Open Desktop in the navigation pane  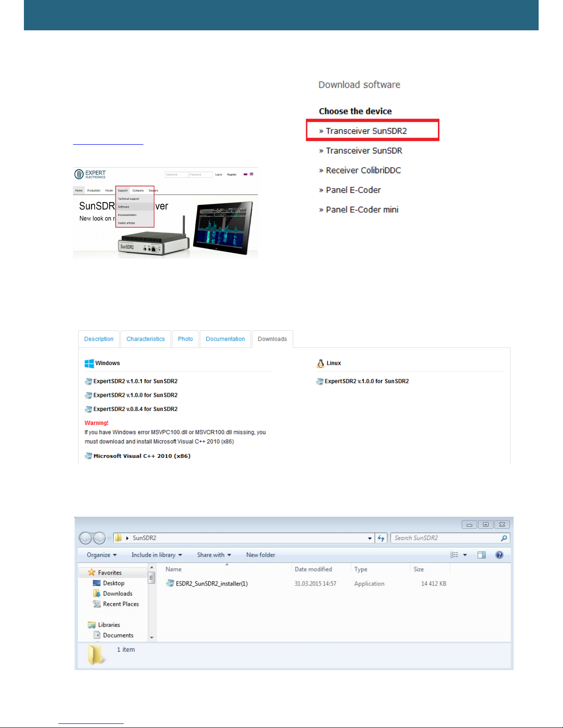(x=114, y=583)
